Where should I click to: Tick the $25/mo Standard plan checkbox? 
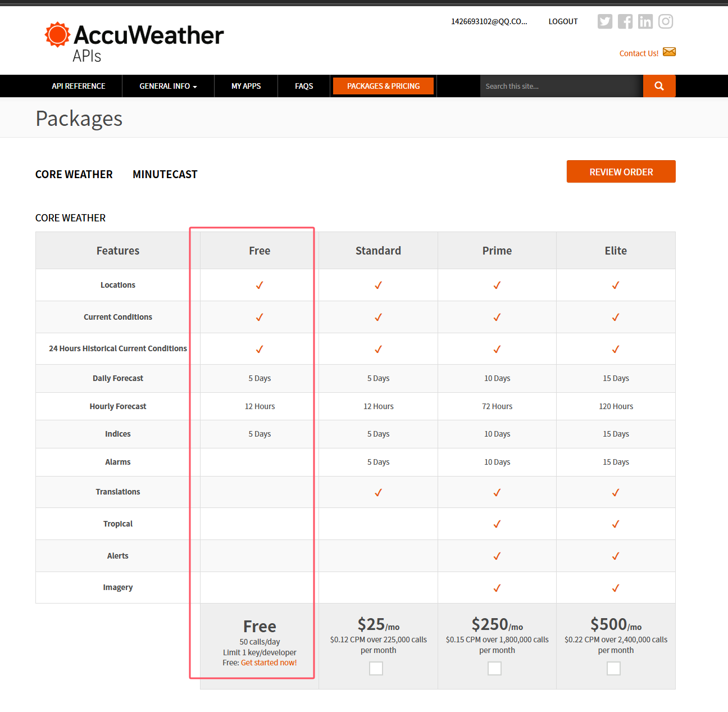[x=376, y=668]
